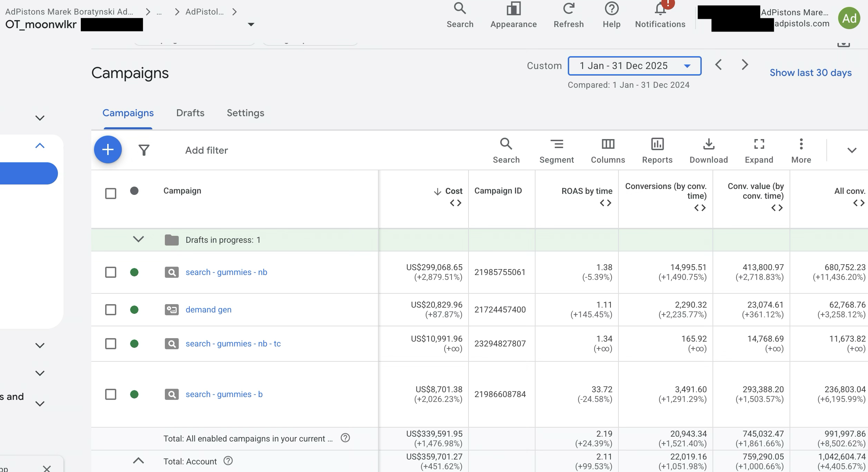Open the Reports toolbar icon

pyautogui.click(x=657, y=144)
